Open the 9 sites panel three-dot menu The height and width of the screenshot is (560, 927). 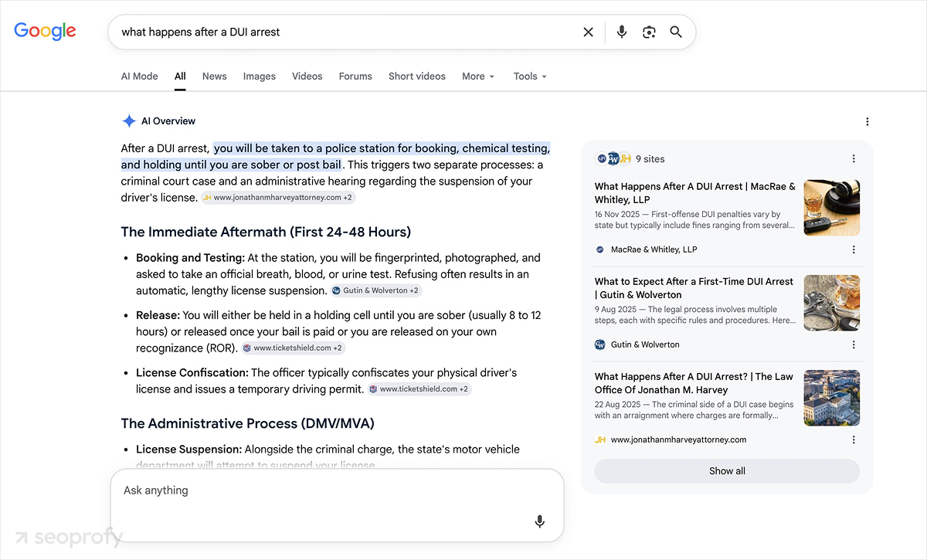[x=854, y=159]
